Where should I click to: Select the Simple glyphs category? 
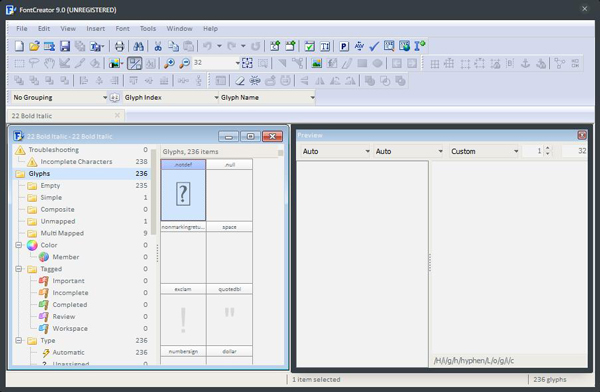pos(51,197)
